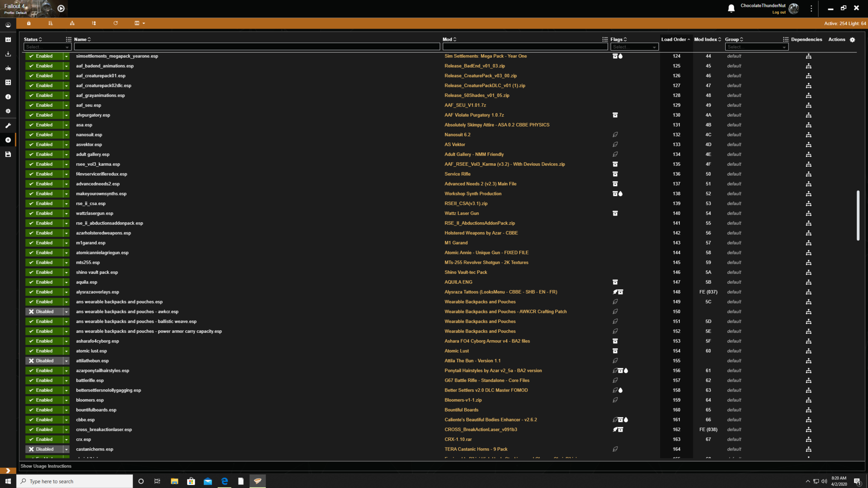This screenshot has width=868, height=488.
Task: Open the Settings gear in the sidebar
Action: coord(8,111)
